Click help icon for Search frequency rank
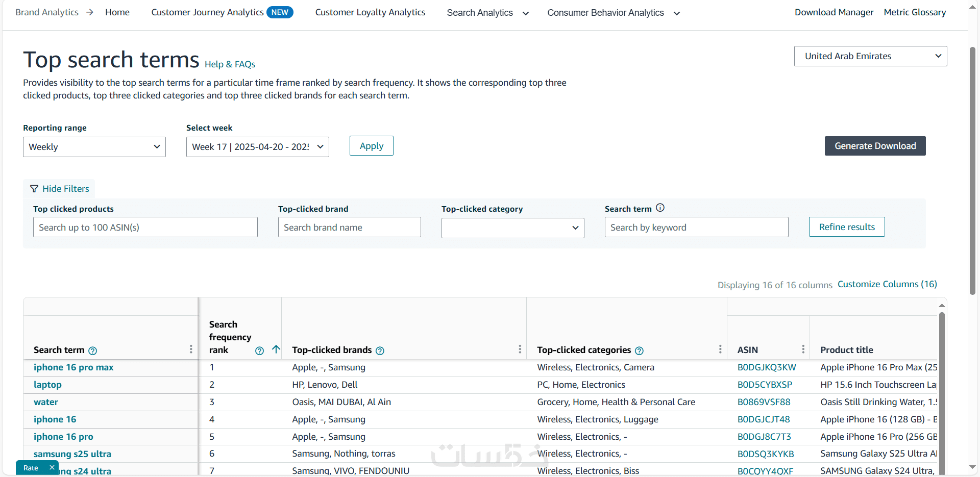Screen dimensions: 980x477 [259, 350]
